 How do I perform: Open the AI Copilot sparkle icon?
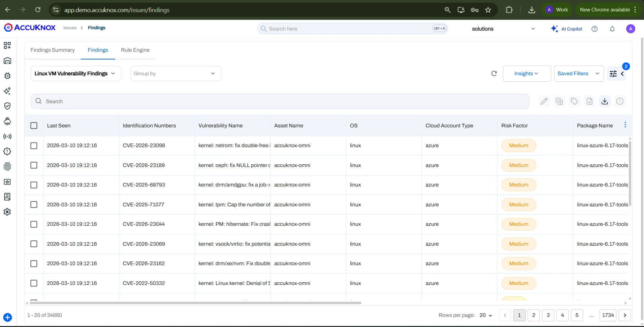pos(554,29)
